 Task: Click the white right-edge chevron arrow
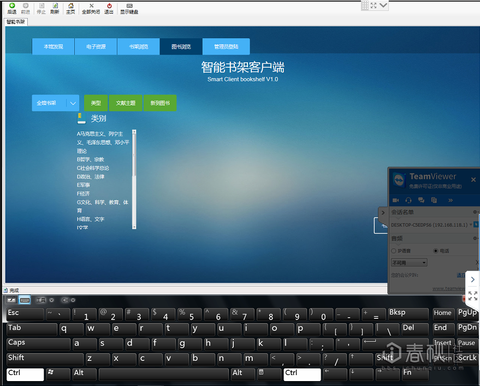tap(473, 280)
